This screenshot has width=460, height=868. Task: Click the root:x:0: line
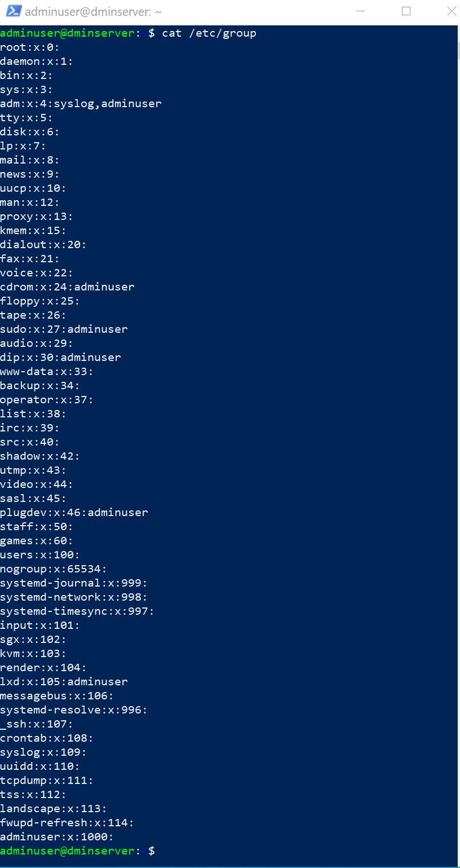pos(28,47)
